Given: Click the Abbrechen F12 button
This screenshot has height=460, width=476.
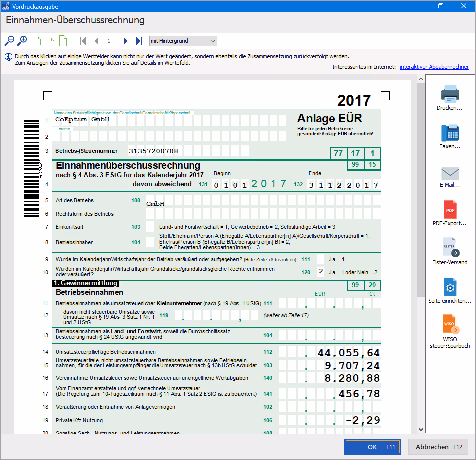Looking at the screenshot, I should [439, 447].
